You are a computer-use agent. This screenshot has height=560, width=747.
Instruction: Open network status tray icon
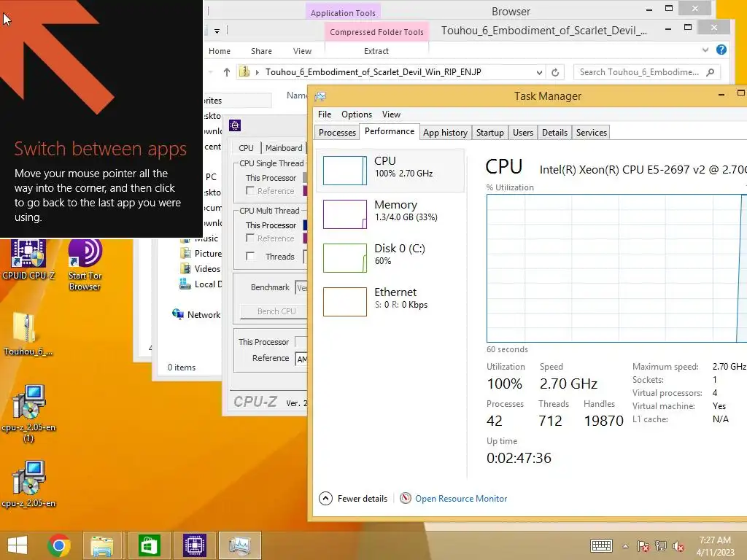660,546
